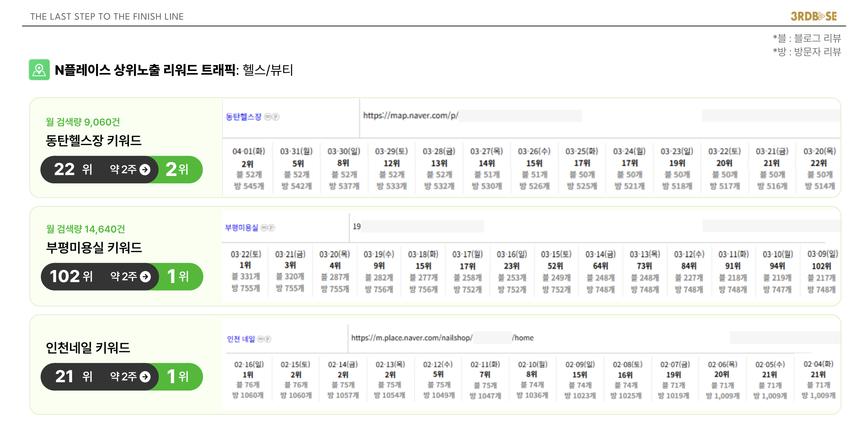The height and width of the screenshot is (431, 868).
Task: Select the 02-15(토) date cell
Action: pos(295,364)
